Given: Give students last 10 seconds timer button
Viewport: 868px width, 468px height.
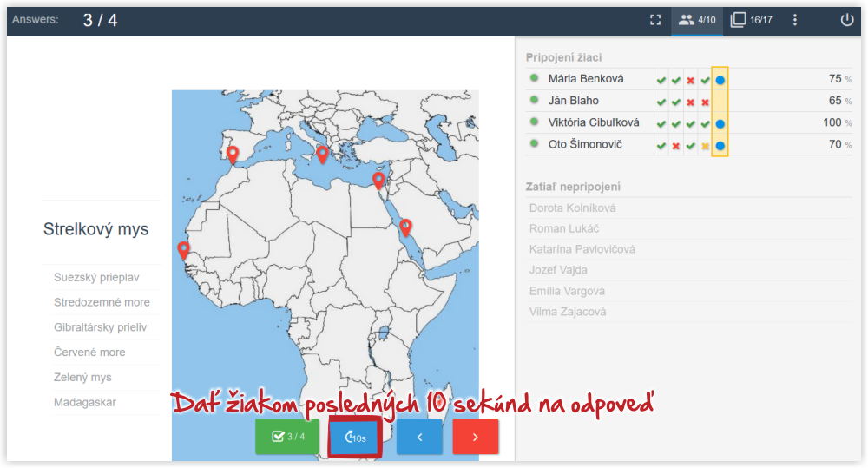Looking at the screenshot, I should (x=355, y=437).
